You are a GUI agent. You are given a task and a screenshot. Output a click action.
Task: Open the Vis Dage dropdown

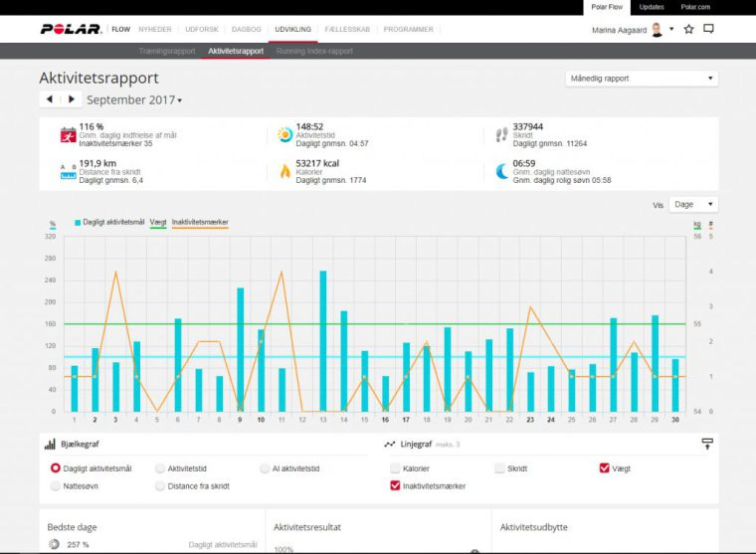click(x=693, y=205)
